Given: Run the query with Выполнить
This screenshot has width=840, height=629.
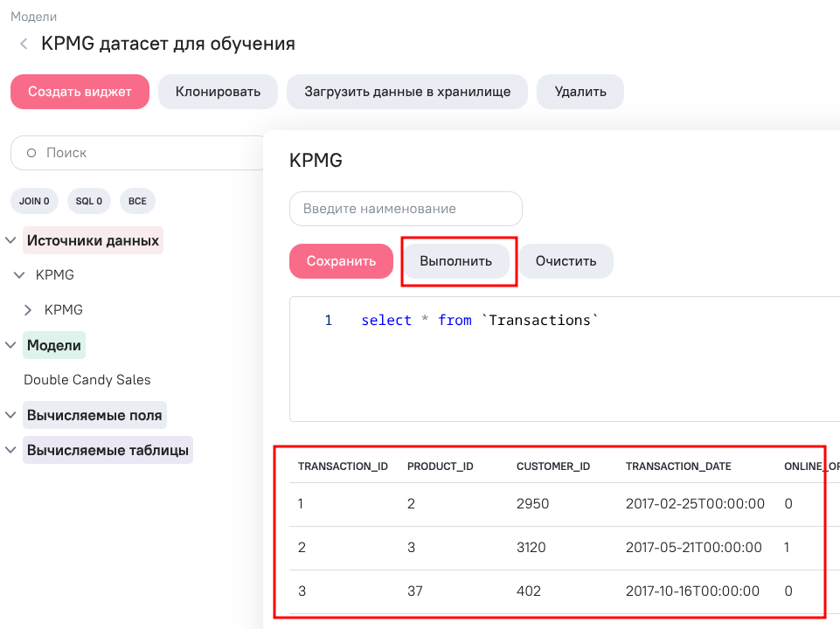Looking at the screenshot, I should pyautogui.click(x=456, y=261).
